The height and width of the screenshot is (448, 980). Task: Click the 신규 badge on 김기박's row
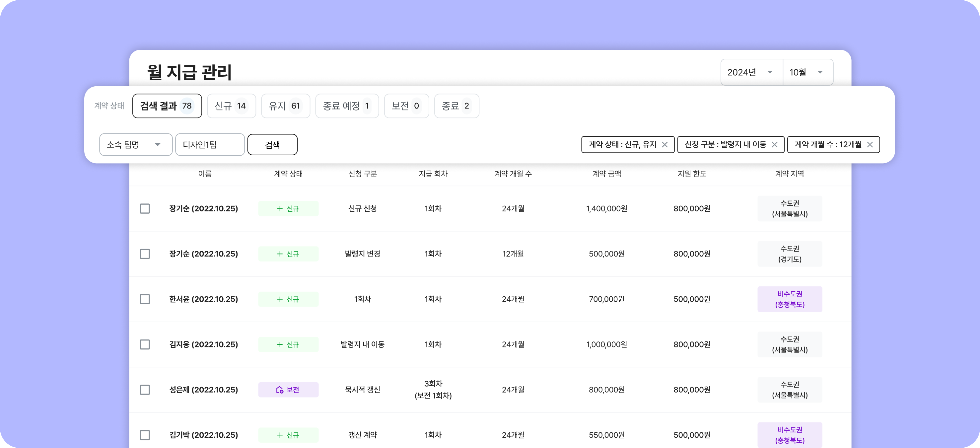click(x=288, y=435)
